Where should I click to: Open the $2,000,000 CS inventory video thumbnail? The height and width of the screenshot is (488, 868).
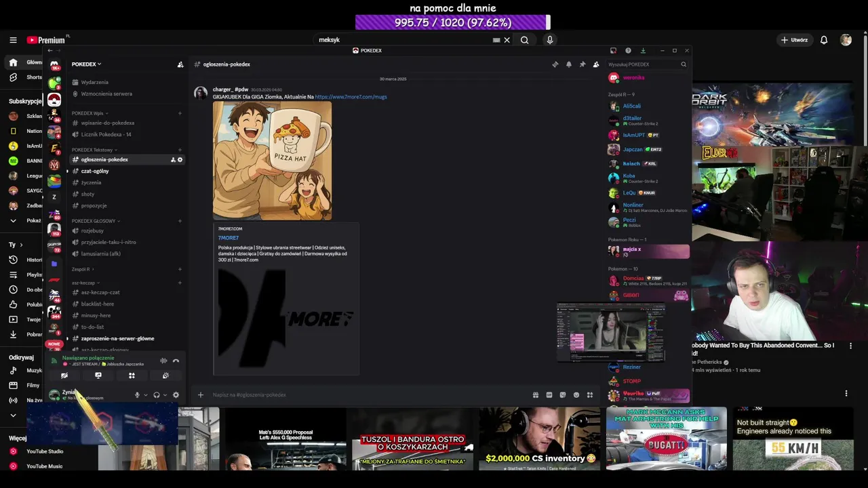(540, 439)
